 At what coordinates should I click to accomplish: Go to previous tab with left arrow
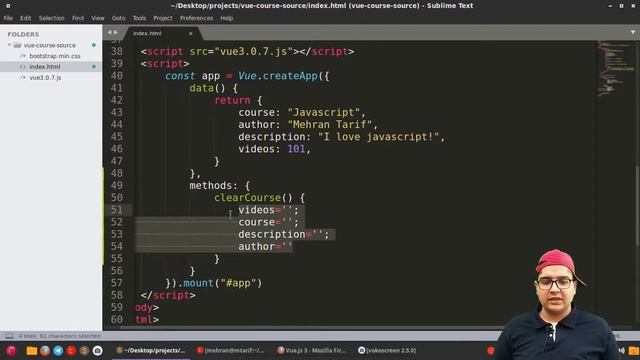109,32
